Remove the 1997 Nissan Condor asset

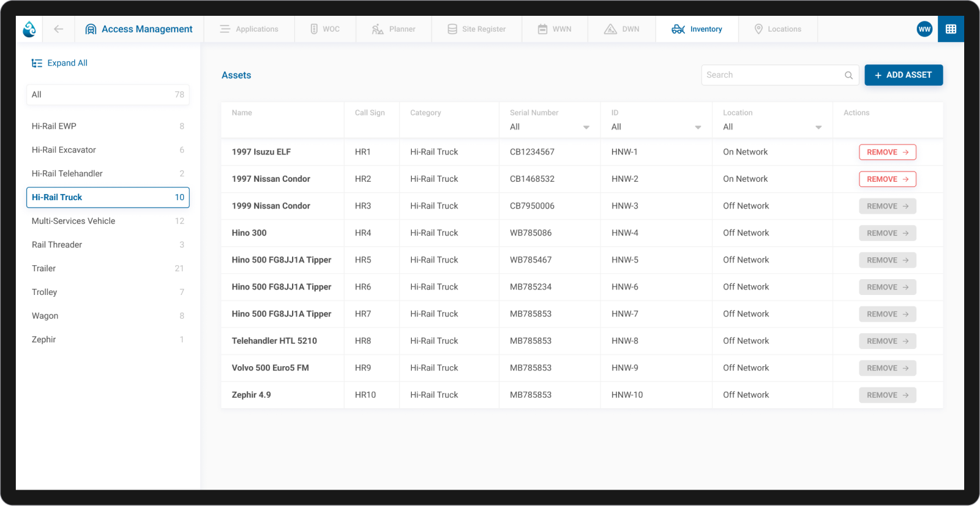pos(887,179)
